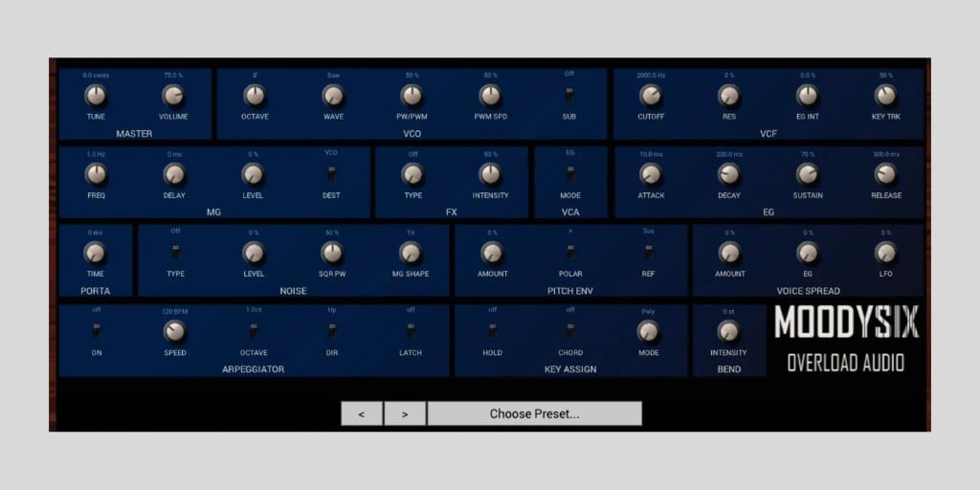
Task: Adjust the VOLUME knob in MASTER
Action: 173,96
